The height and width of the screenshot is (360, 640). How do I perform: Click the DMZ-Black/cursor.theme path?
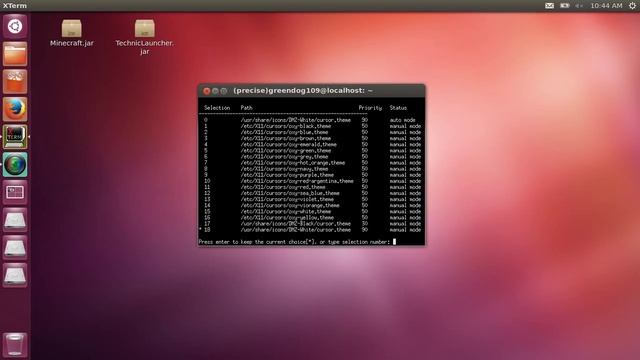pos(296,224)
